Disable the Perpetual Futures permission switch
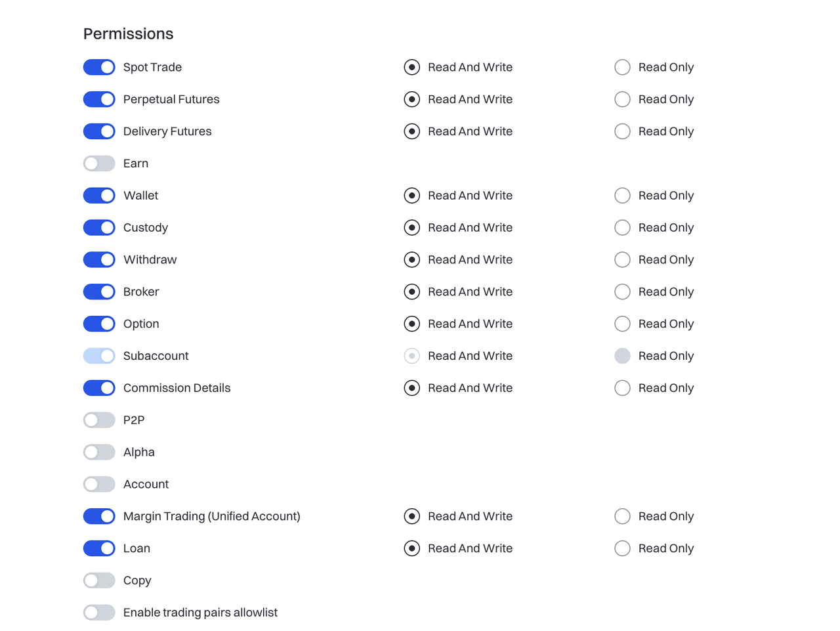The width and height of the screenshot is (840, 631). pyautogui.click(x=99, y=99)
